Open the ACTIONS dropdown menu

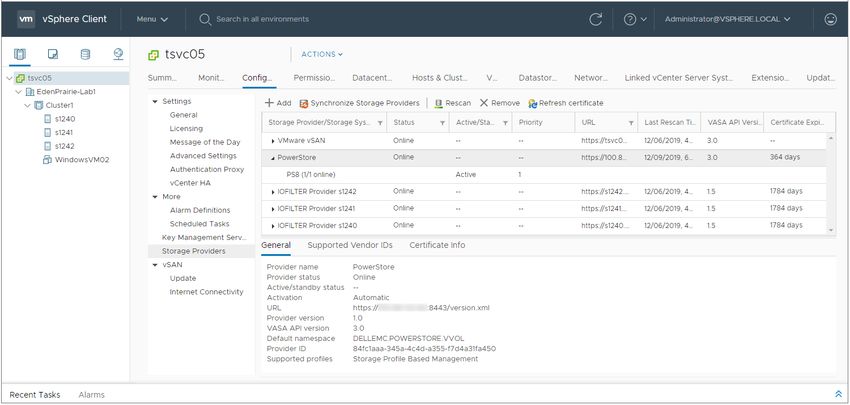pyautogui.click(x=322, y=54)
